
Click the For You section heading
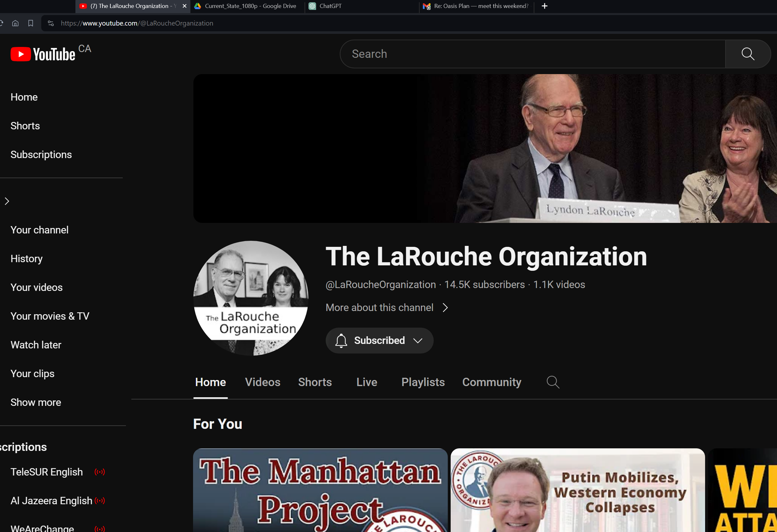(218, 424)
